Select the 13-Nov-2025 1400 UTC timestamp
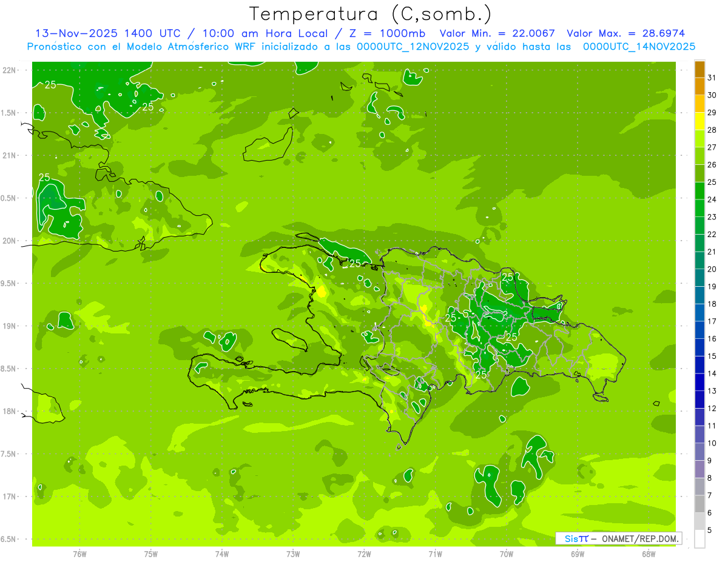This screenshot has height=562, width=728. pyautogui.click(x=107, y=33)
